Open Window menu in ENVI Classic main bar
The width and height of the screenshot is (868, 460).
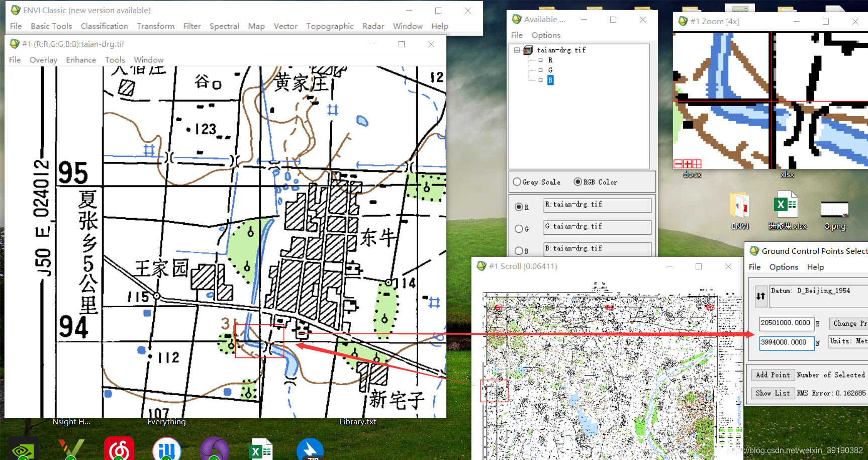pos(408,26)
